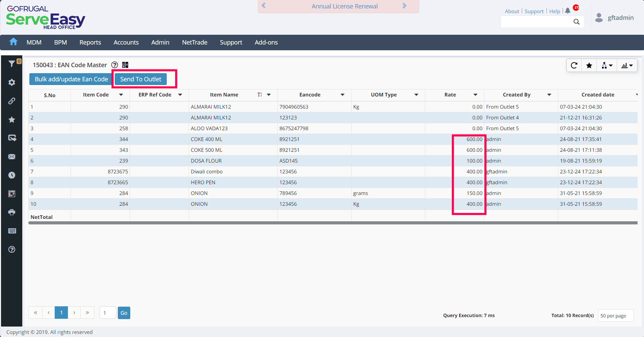Click the ServeEasy Head Office logo
Viewport: 644px width, 337px height.
pos(46,17)
